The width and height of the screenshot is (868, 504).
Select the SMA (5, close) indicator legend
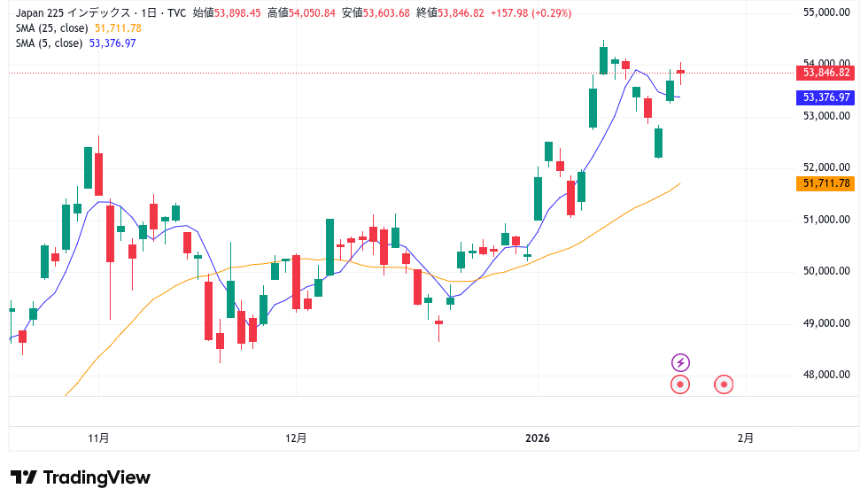click(49, 43)
